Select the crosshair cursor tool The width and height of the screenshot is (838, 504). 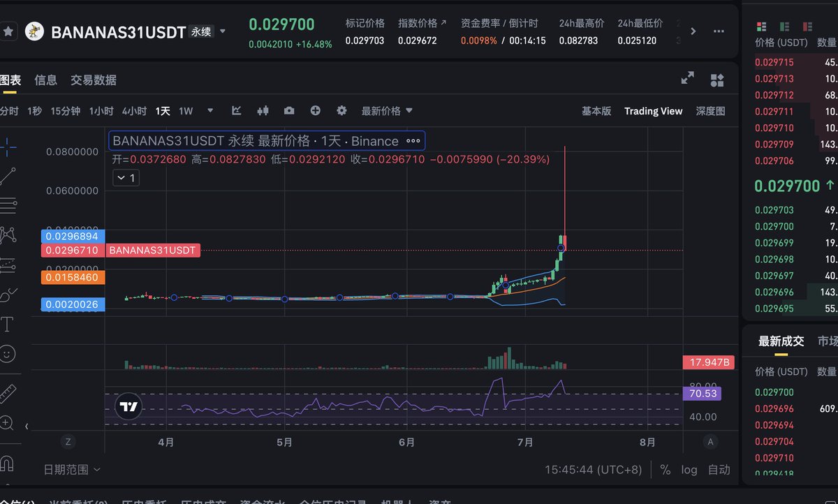pos(8,147)
